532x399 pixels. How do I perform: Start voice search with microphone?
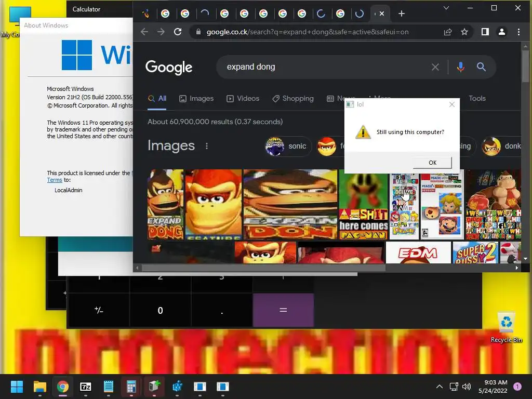click(x=460, y=67)
